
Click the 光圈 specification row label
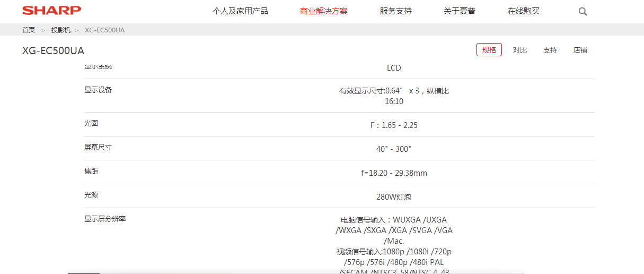91,123
